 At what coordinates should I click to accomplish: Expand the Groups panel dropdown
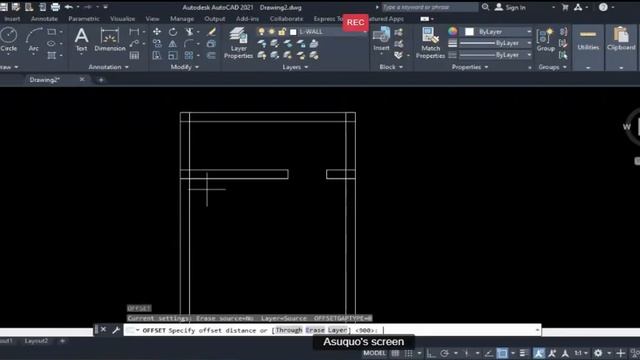(x=553, y=67)
